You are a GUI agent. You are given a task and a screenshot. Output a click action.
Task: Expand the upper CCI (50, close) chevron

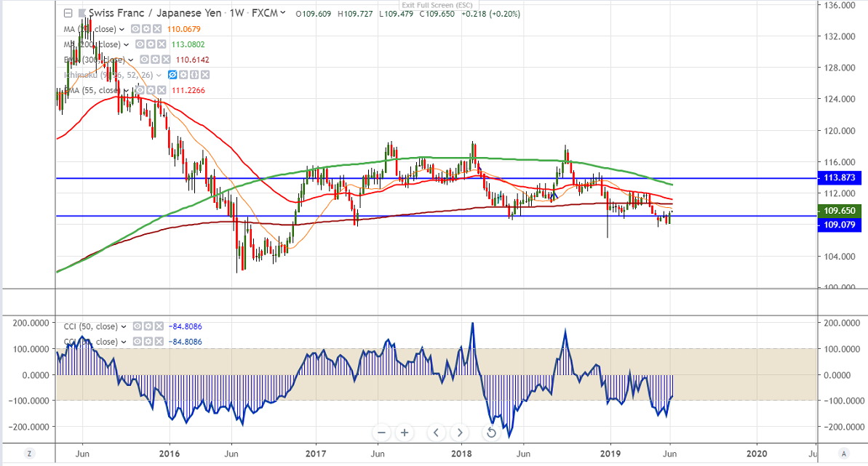[x=124, y=327]
